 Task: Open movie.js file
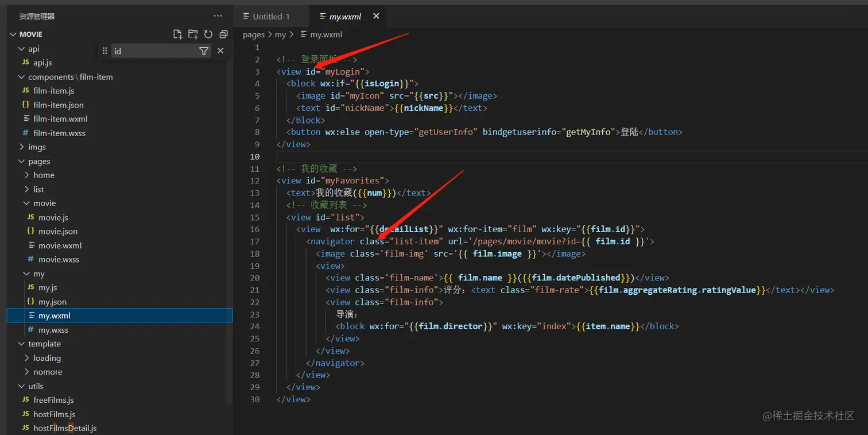(53, 218)
